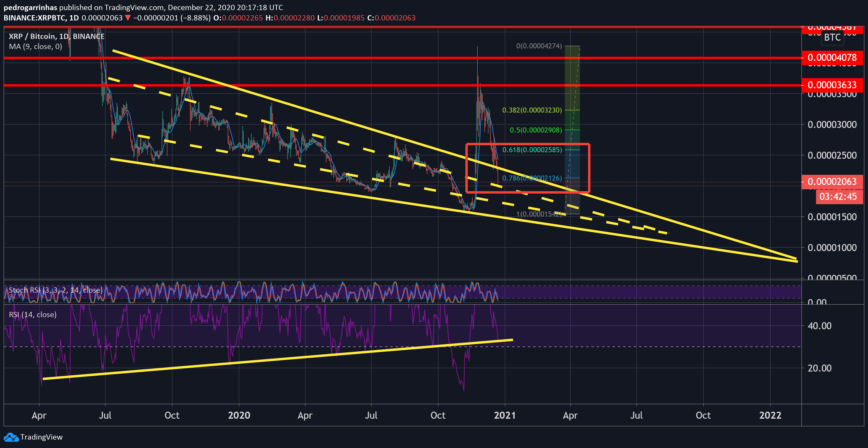Screen dimensions: 868x448
Task: Select the 0.382(0.00003230) Fibonacci level label
Action: pyautogui.click(x=532, y=110)
